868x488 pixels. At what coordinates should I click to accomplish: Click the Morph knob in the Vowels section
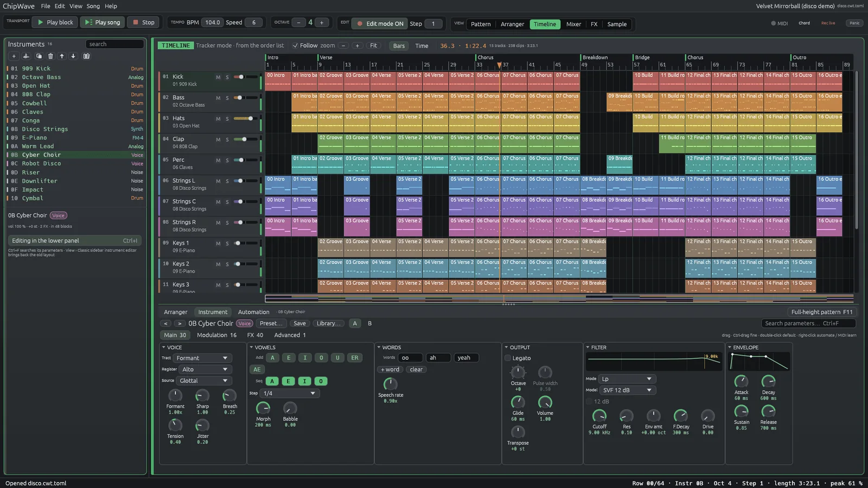click(263, 408)
